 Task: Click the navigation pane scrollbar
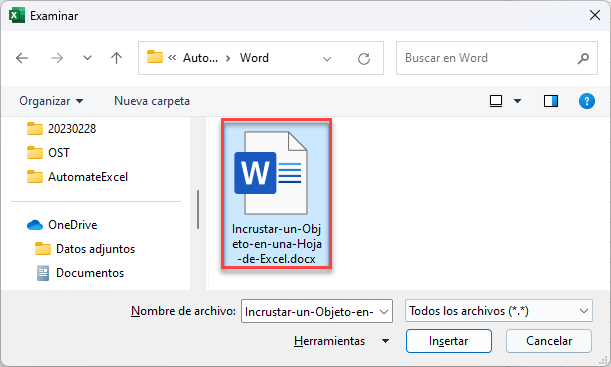(x=198, y=210)
